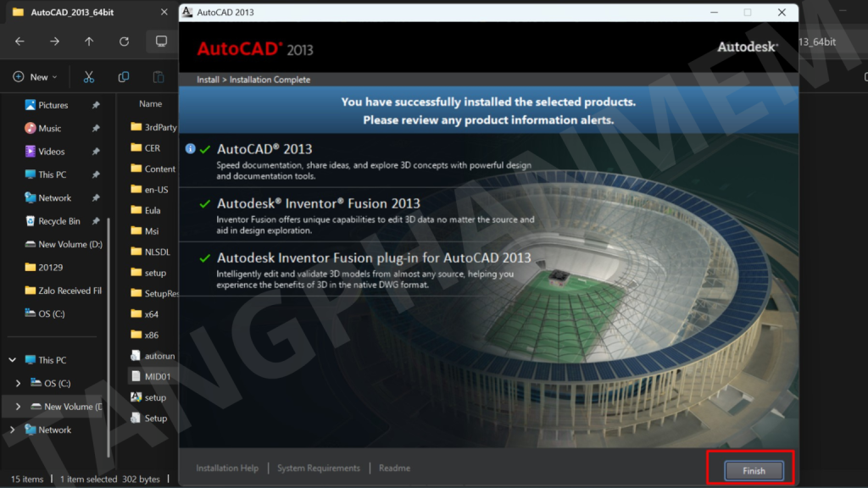This screenshot has width=868, height=488.
Task: Click the Copy icon in toolbar
Action: (124, 77)
